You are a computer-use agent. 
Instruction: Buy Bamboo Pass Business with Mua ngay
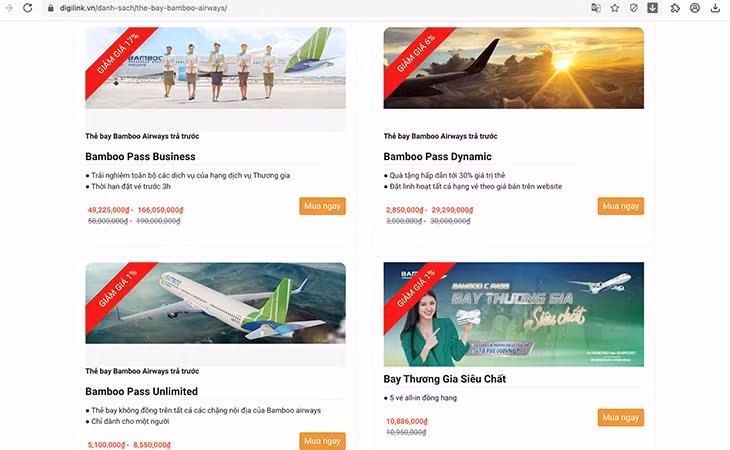pos(322,206)
